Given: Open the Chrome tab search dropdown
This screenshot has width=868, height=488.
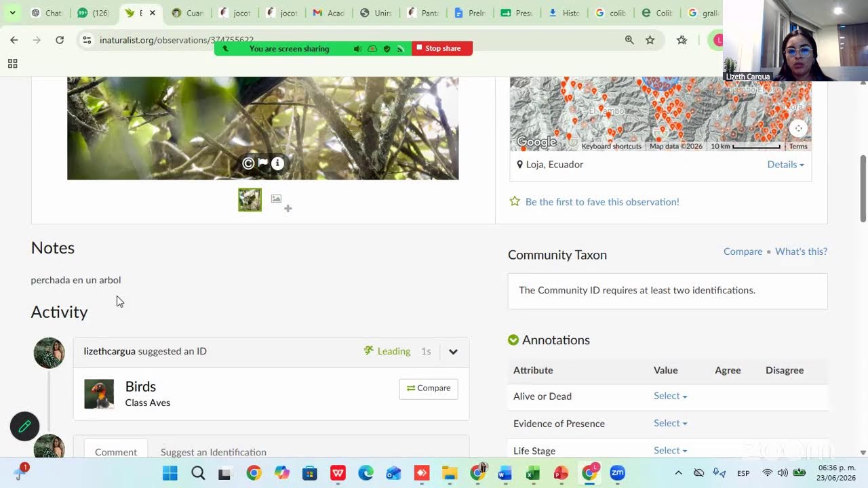Looking at the screenshot, I should point(12,13).
